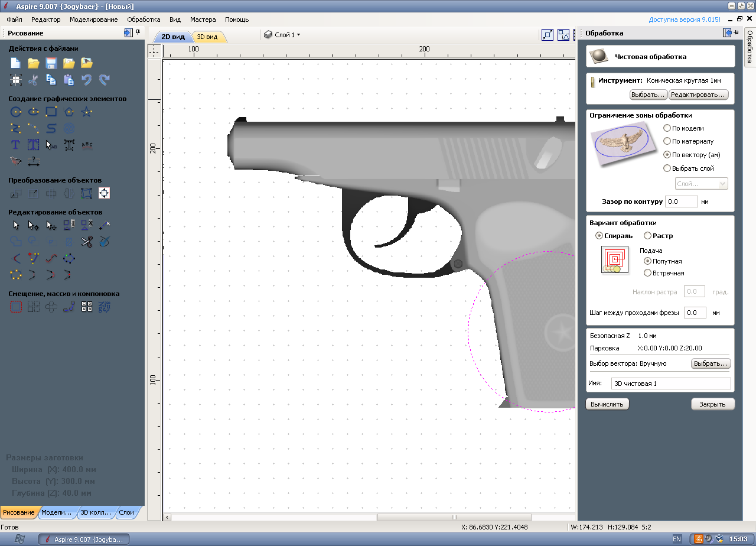Select the Draw Rectangle tool
This screenshot has width=756, height=546.
[x=51, y=112]
